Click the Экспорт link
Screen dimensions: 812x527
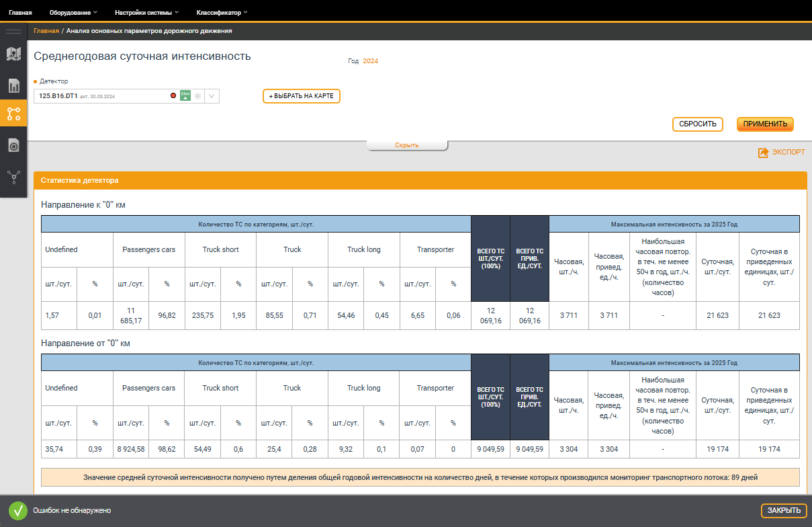point(788,153)
